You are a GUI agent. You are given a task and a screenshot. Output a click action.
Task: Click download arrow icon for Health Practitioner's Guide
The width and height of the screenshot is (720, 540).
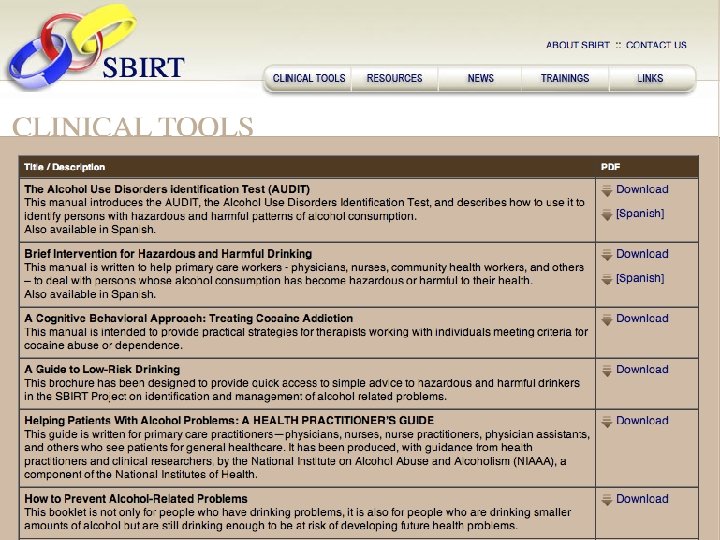pos(607,422)
